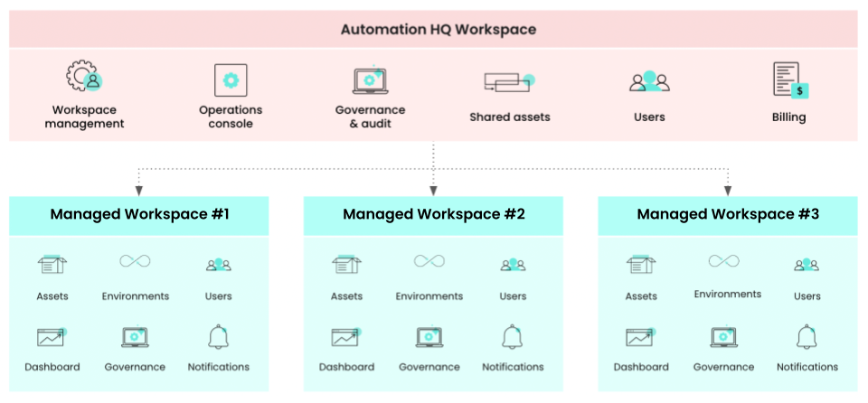The height and width of the screenshot is (403, 868).
Task: Click Environments infinity icon in Managed Workspace #1
Action: tap(135, 262)
